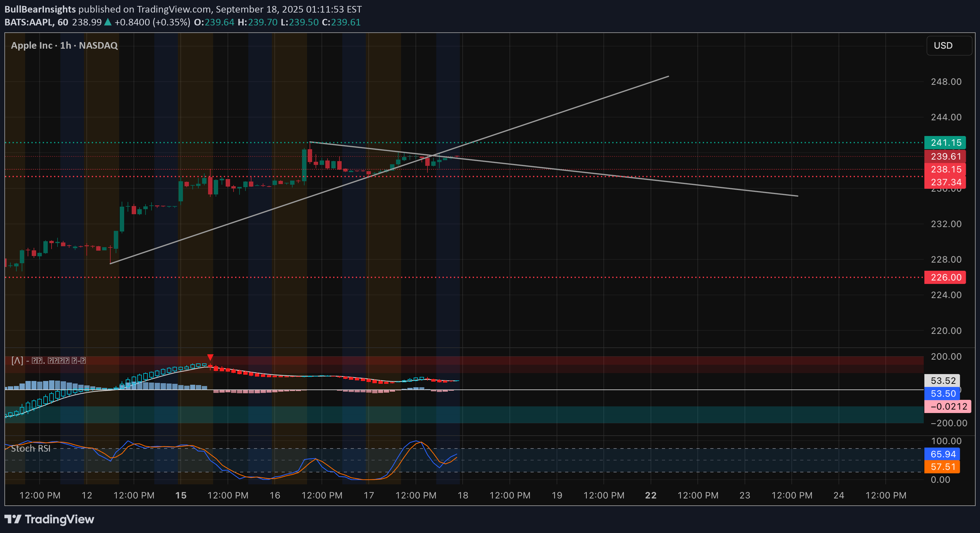The image size is (980, 533).
Task: Open the BullBearInsights author name
Action: [40, 9]
